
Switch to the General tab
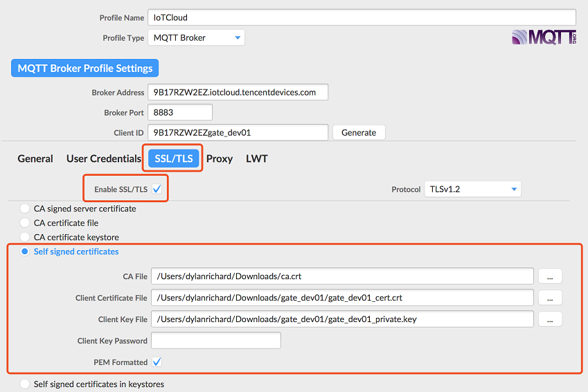point(35,159)
